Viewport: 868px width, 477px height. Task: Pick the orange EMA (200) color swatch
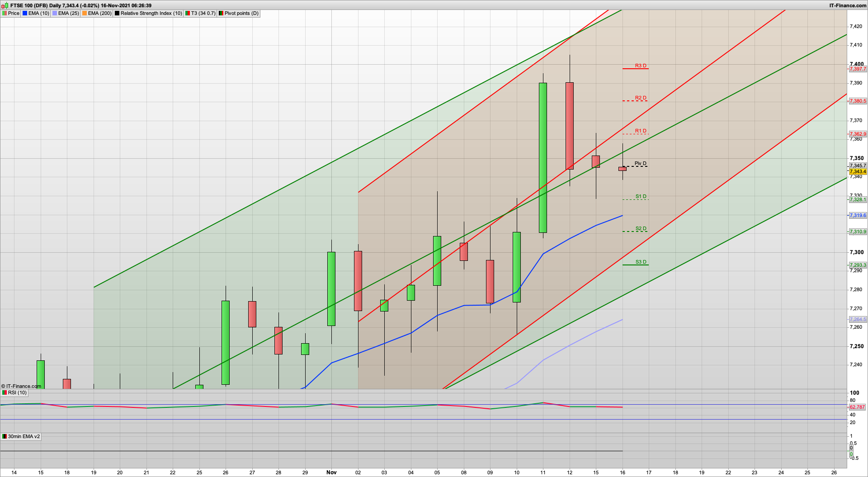pyautogui.click(x=85, y=13)
